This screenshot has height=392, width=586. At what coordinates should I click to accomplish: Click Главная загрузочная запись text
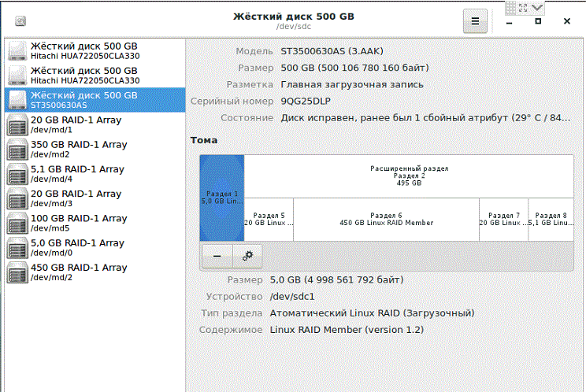352,85
